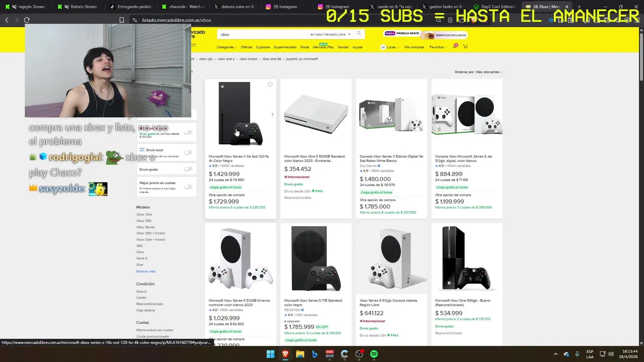Open Consola Xbox Series X Edición Digital listing
The image size is (644, 362).
tap(391, 158)
